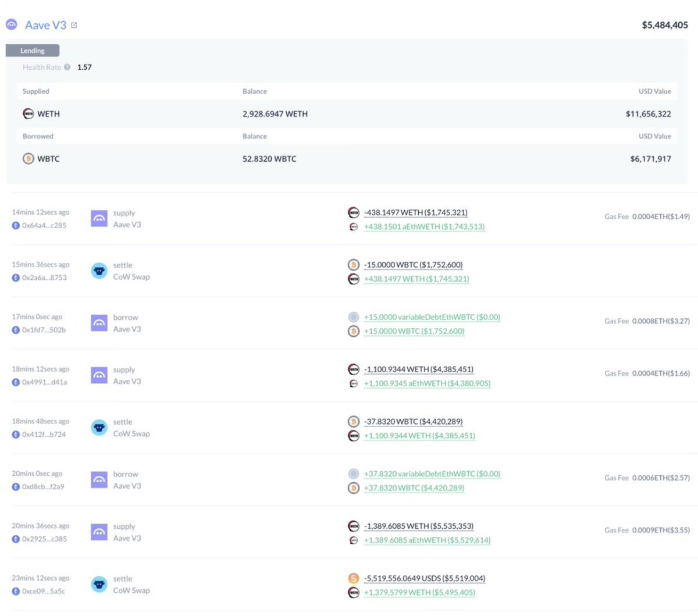Click the WBTC icon beside -15.0000 WBTC

point(354,265)
